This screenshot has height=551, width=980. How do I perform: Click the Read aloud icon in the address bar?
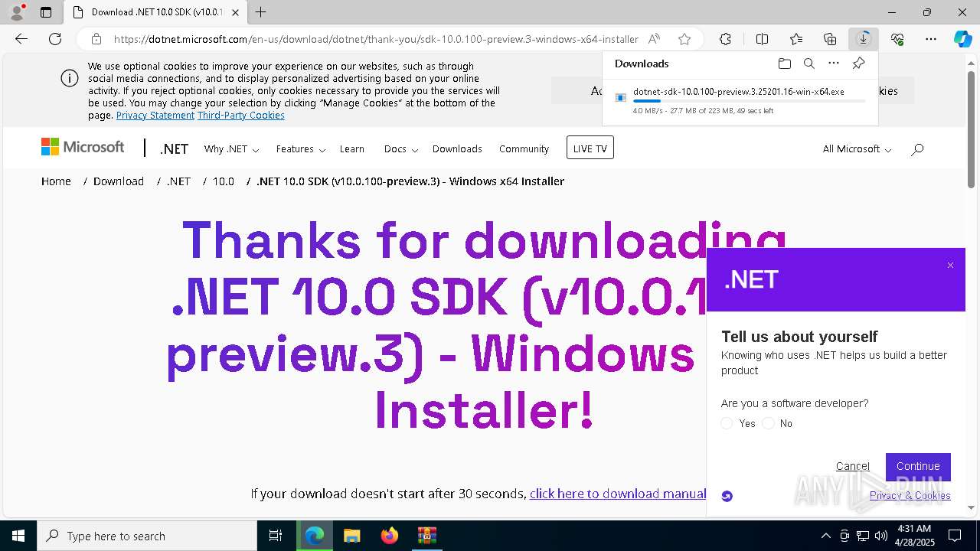pos(654,39)
